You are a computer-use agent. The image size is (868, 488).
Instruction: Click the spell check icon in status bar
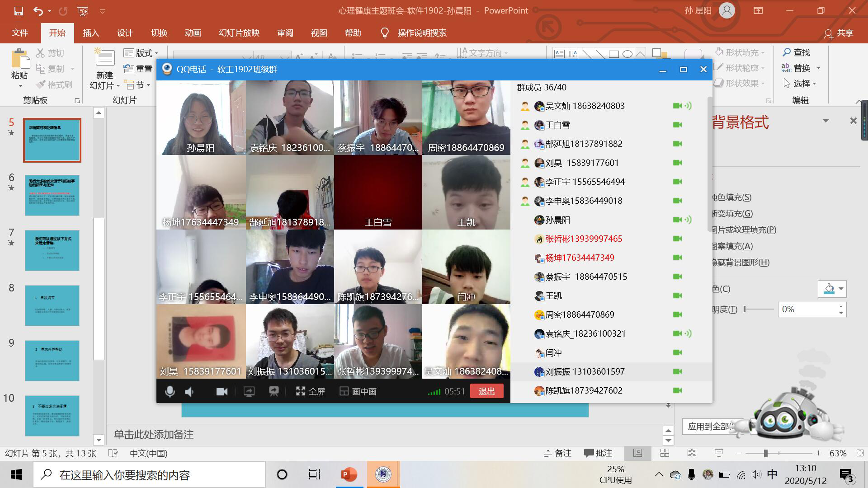click(113, 453)
